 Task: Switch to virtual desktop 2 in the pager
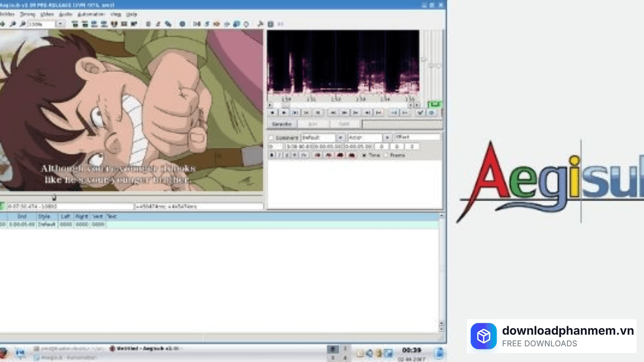coord(345,348)
